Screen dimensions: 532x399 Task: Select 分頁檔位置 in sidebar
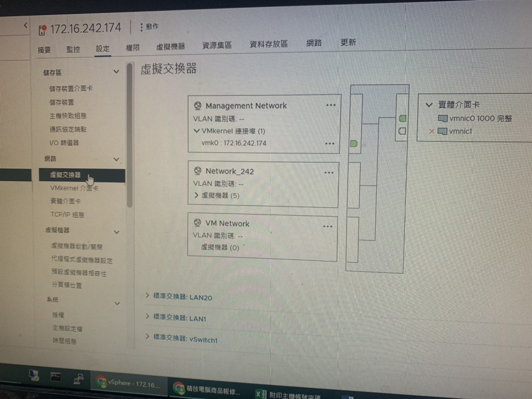pos(67,285)
